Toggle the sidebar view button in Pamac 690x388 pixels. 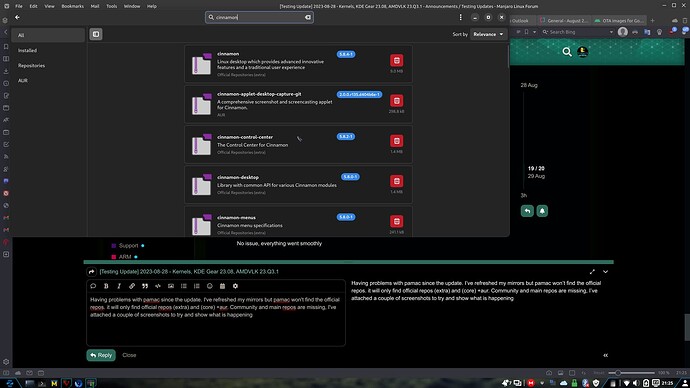click(x=95, y=34)
